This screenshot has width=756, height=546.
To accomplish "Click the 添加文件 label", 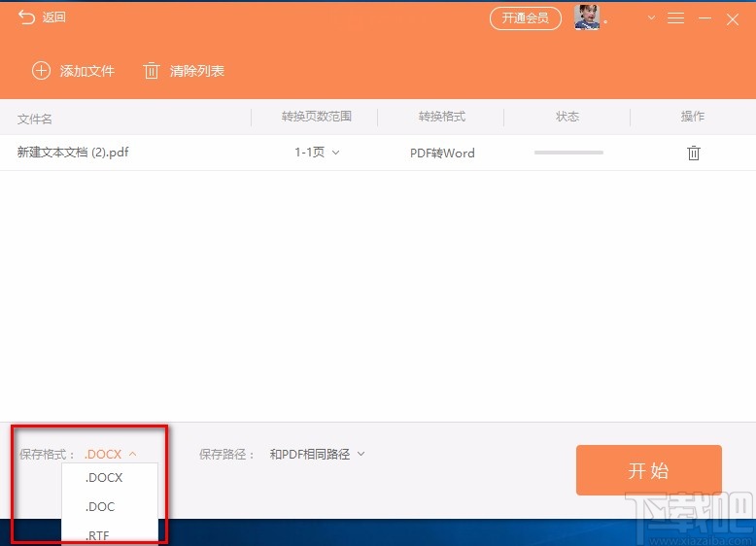I will [x=86, y=71].
